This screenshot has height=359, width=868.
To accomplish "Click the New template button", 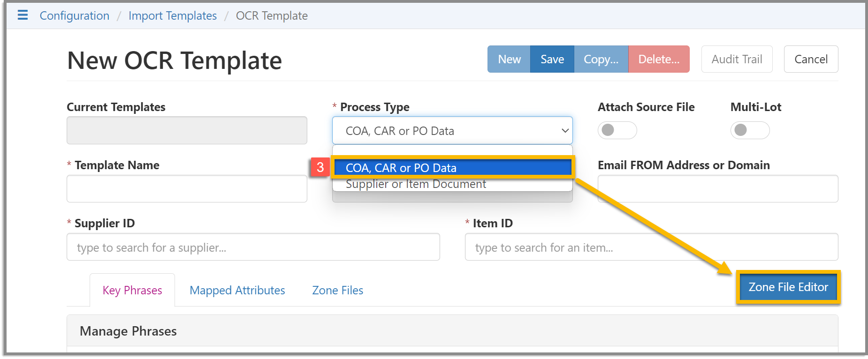I will pos(509,60).
